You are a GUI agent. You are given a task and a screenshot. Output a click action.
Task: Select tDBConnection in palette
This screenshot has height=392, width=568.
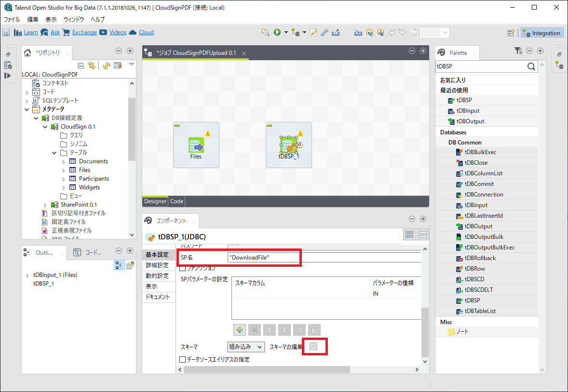click(x=484, y=195)
